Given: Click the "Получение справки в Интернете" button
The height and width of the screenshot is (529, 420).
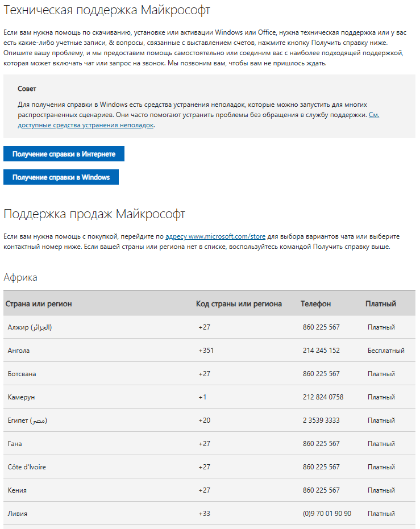Looking at the screenshot, I should pos(64,154).
